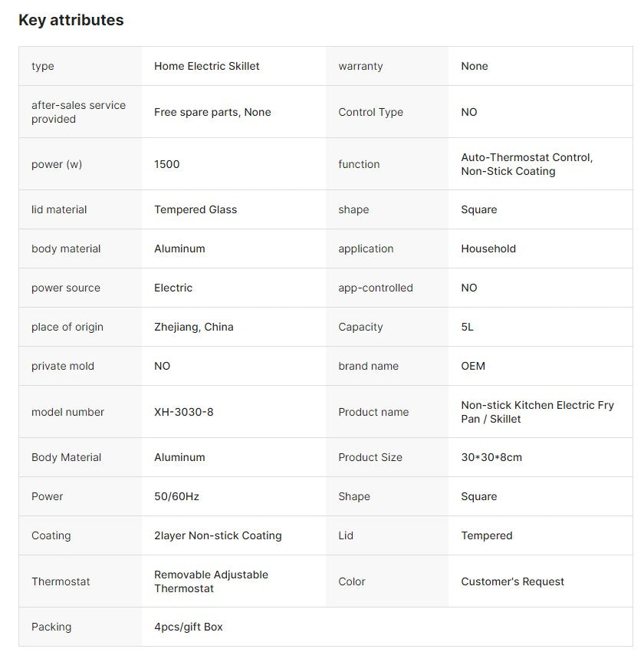
Task: Select Auto-Thermostat Control function text
Action: pyautogui.click(x=527, y=157)
